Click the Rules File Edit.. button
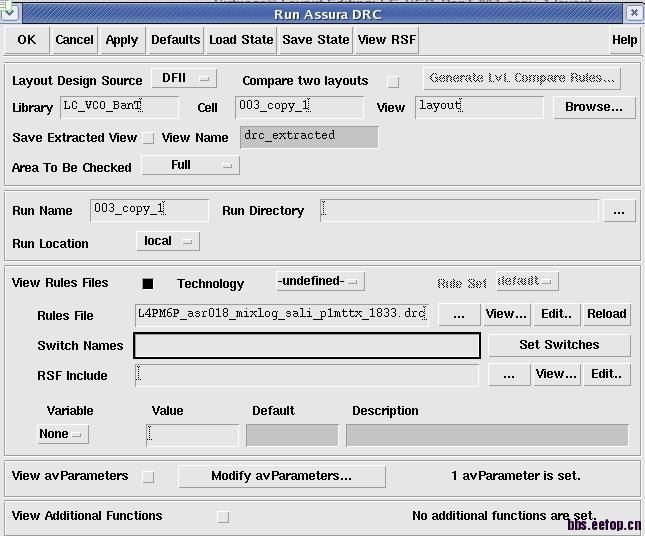The width and height of the screenshot is (645, 536). [x=557, y=315]
